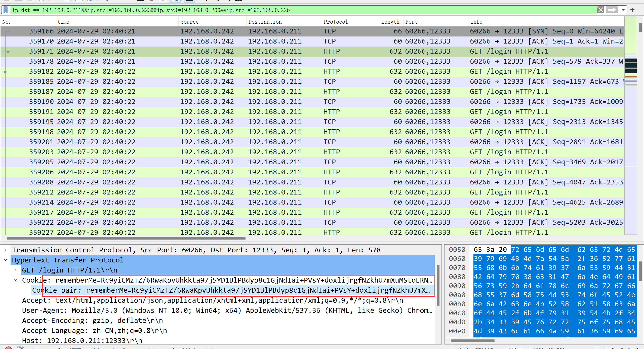Select packet 359178 with Seq=579
This screenshot has height=349, width=644.
click(x=312, y=61)
